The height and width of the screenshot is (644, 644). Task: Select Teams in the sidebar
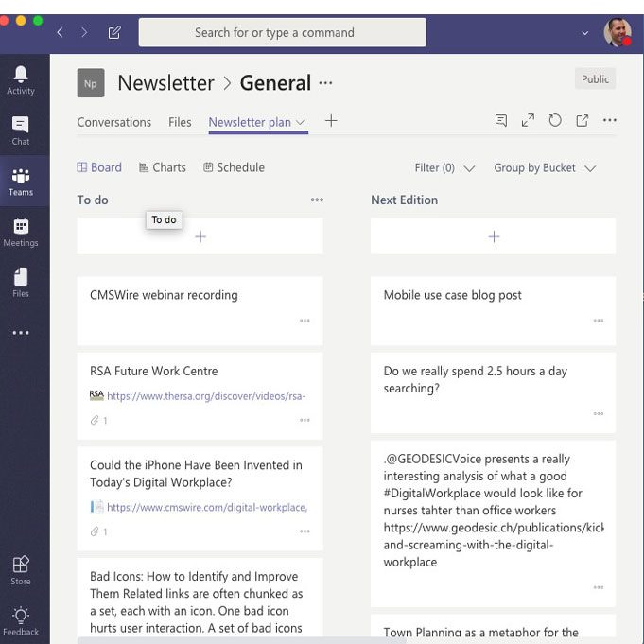coord(21,182)
